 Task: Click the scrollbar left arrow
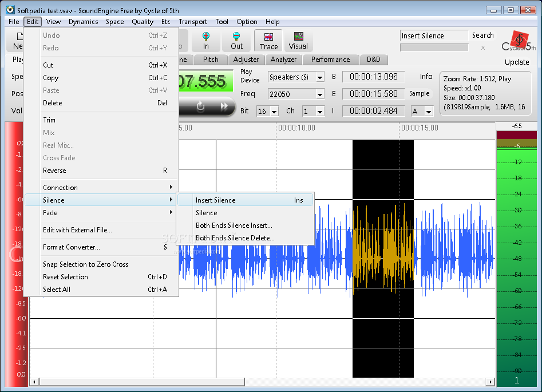coord(34,382)
